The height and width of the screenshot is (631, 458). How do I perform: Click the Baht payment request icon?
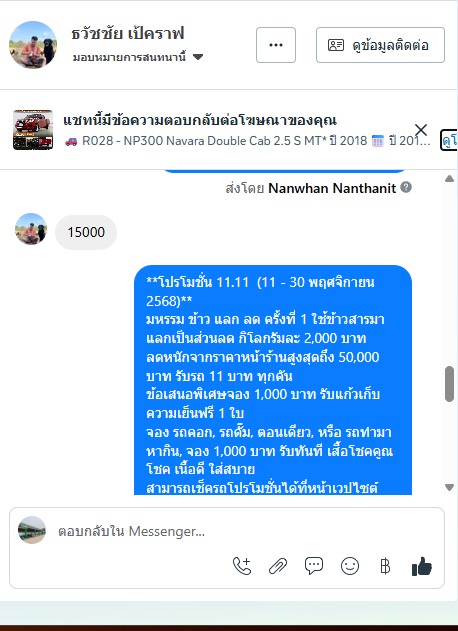(x=385, y=566)
